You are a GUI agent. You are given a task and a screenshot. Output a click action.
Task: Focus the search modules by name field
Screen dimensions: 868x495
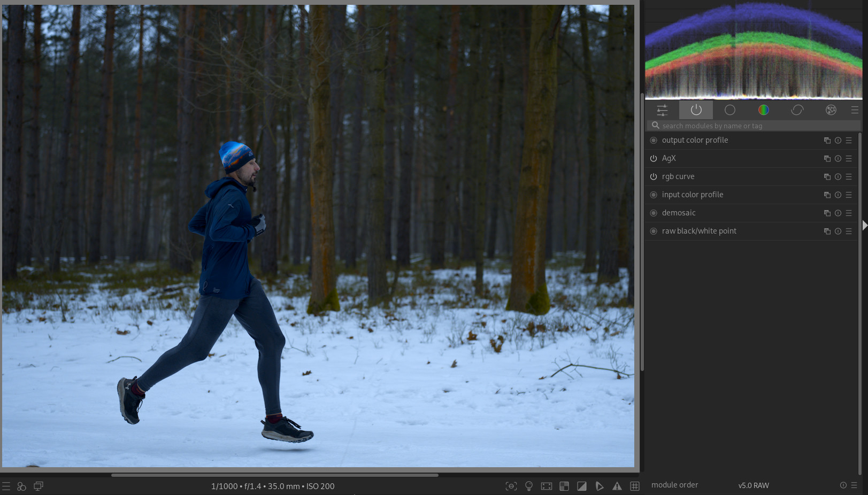pos(754,126)
